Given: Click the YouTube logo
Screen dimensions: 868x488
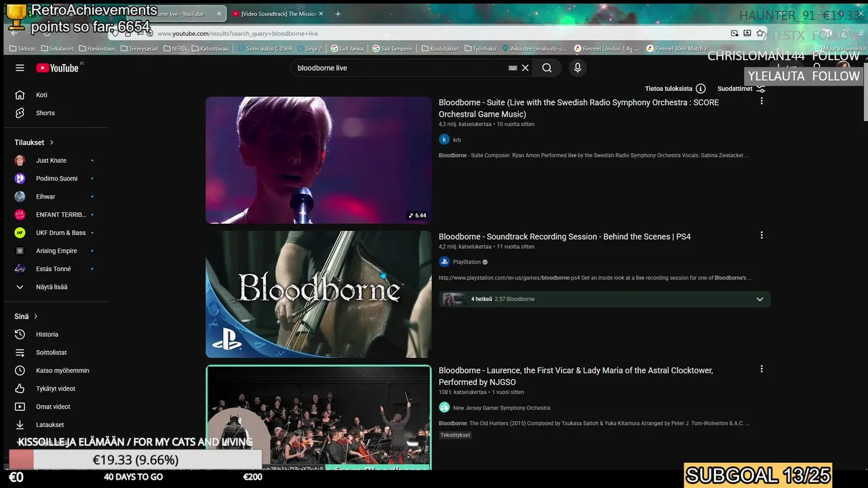Looking at the screenshot, I should tap(58, 68).
